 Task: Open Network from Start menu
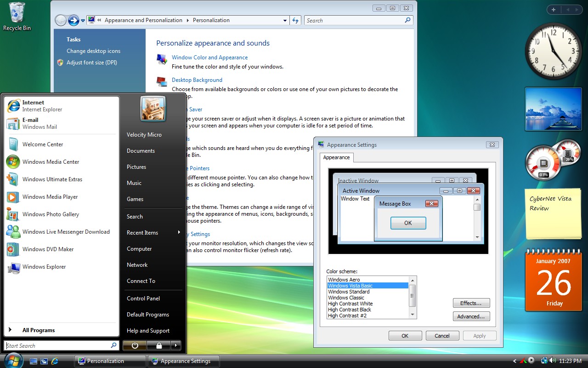(x=137, y=265)
